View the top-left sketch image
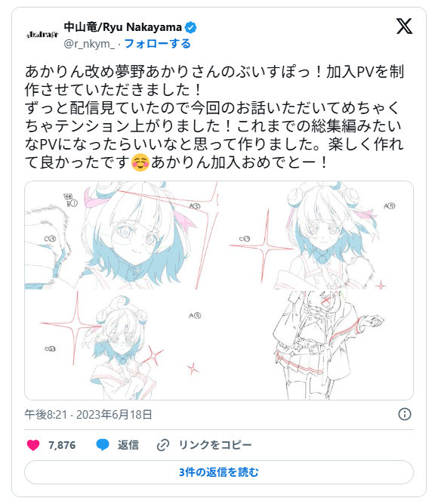 122,235
